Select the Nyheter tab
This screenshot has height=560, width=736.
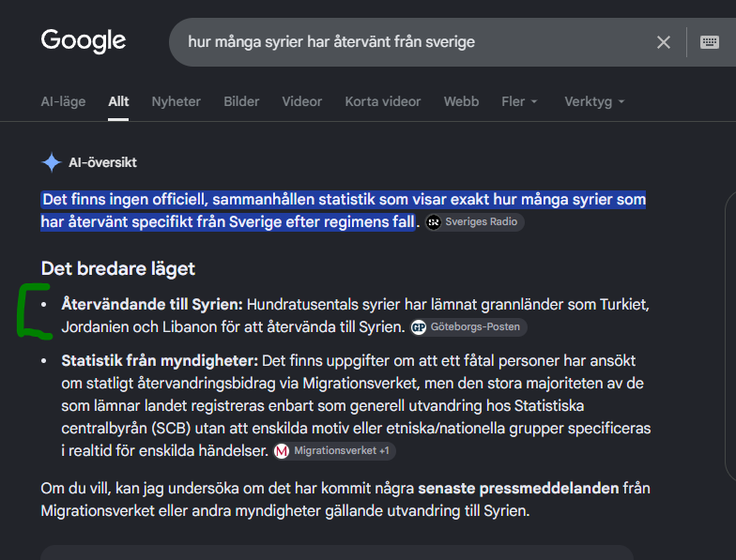coord(176,101)
